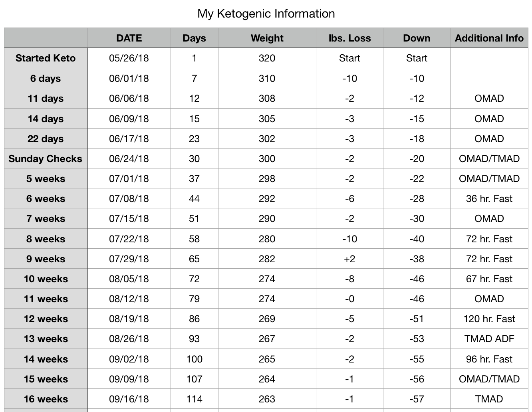The width and height of the screenshot is (532, 412).
Task: Click the Down cell showing -57
Action: (417, 399)
